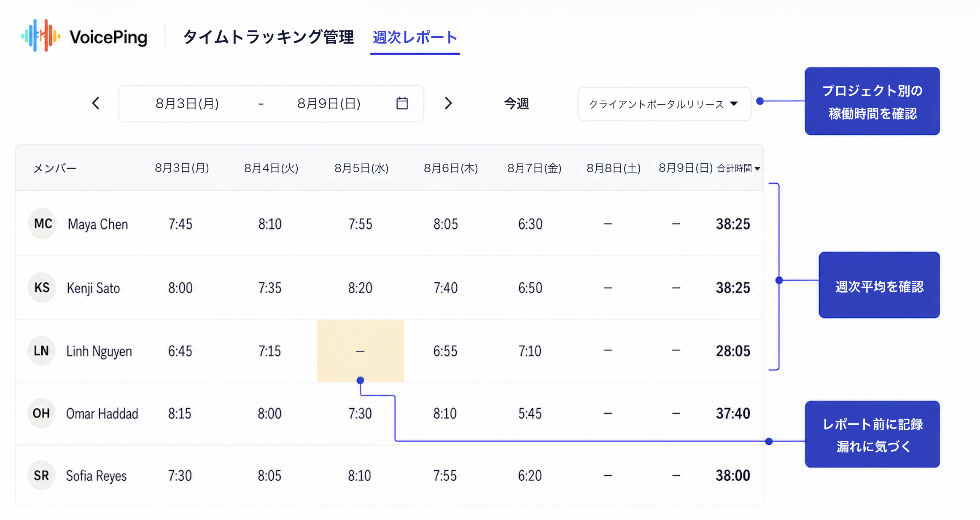This screenshot has width=980, height=520.
Task: Go to previous week with left chevron
Action: pyautogui.click(x=96, y=103)
